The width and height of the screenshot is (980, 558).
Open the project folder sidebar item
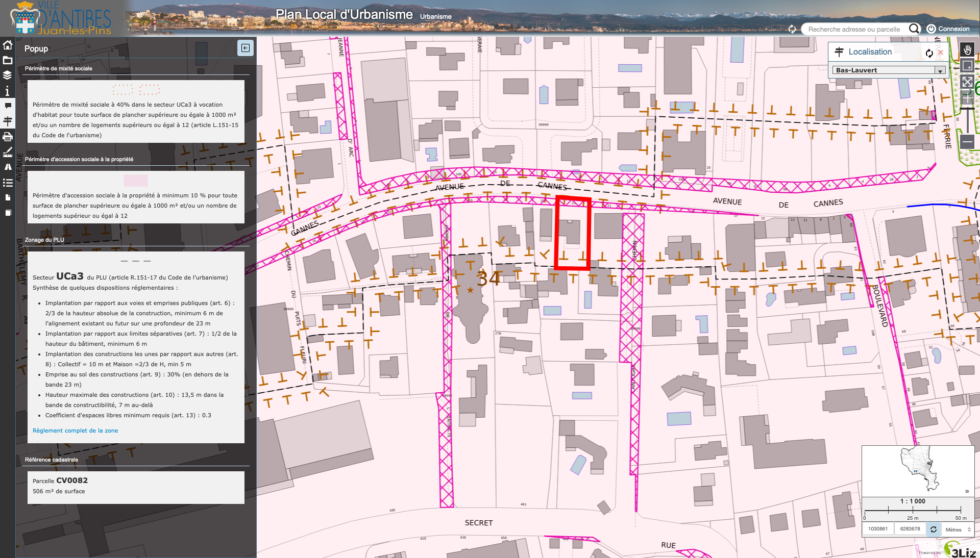pyautogui.click(x=8, y=60)
